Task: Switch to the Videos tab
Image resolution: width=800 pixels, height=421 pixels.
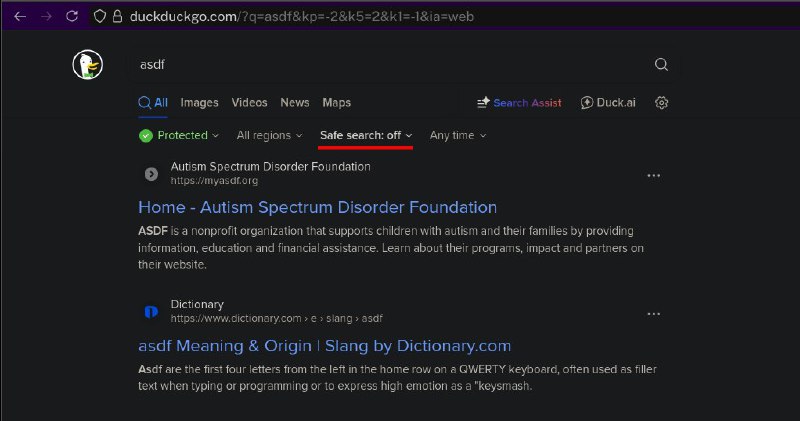Action: 249,103
